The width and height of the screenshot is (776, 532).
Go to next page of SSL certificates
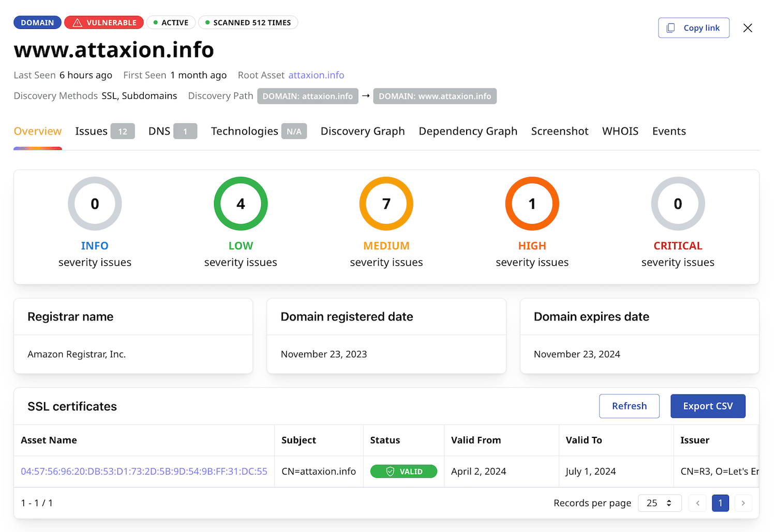tap(743, 503)
